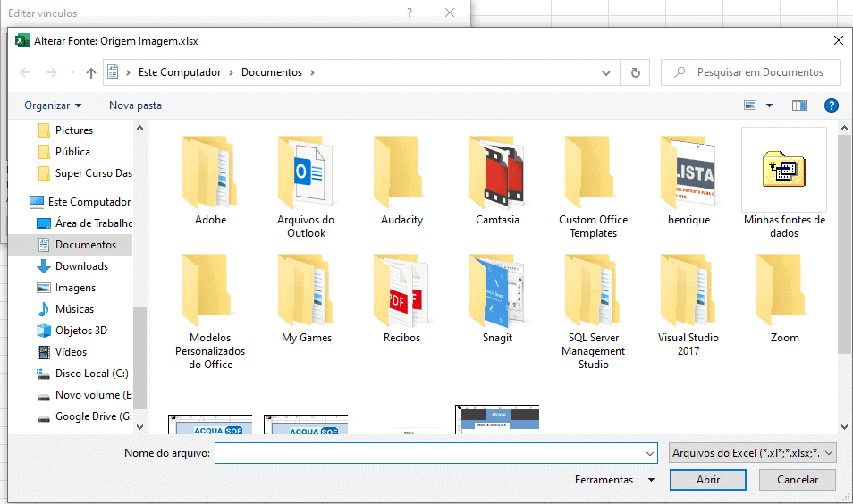Open the Adobe folder
Image resolution: width=853 pixels, height=504 pixels.
(210, 181)
